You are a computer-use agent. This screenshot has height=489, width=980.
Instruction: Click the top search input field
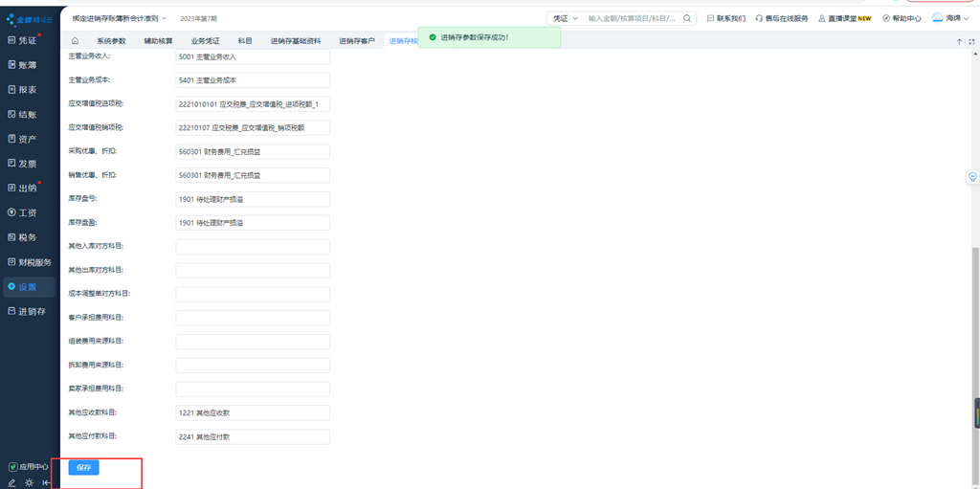(633, 19)
